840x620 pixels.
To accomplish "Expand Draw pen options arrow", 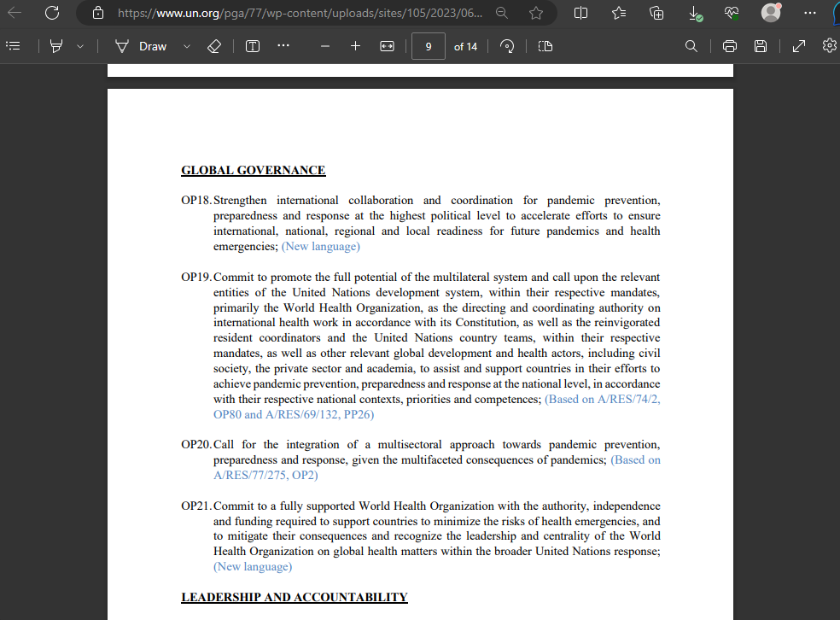I will click(187, 47).
